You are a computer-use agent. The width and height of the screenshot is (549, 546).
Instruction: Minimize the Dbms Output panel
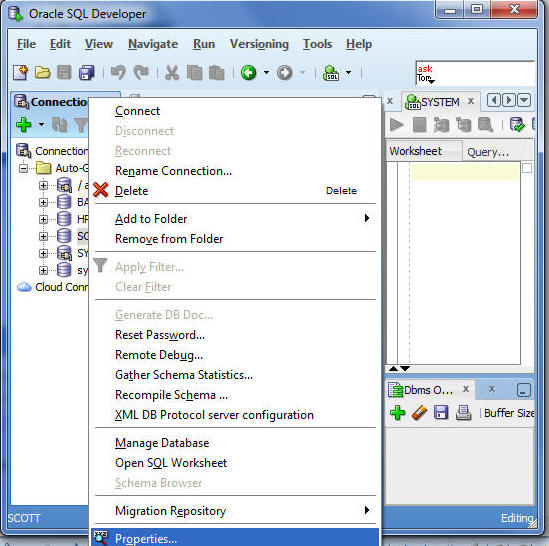click(x=523, y=390)
